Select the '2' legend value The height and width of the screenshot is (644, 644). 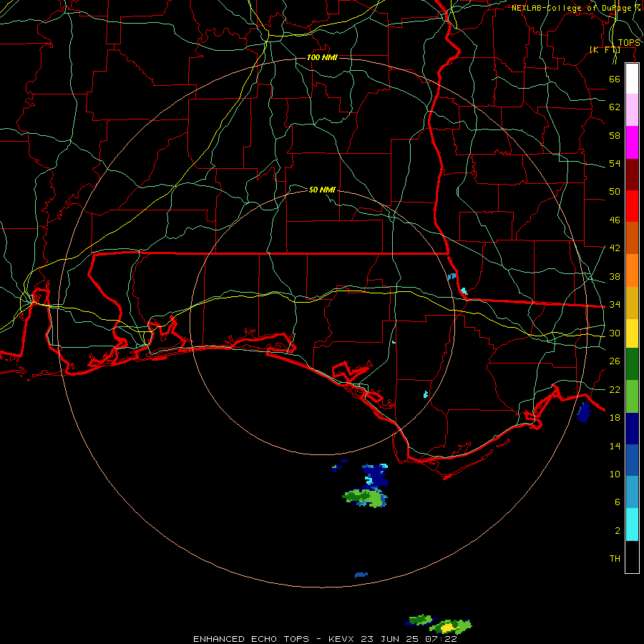pyautogui.click(x=618, y=531)
